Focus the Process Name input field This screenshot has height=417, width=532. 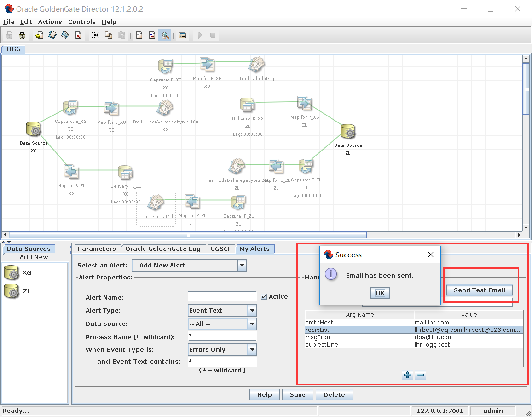pos(222,336)
